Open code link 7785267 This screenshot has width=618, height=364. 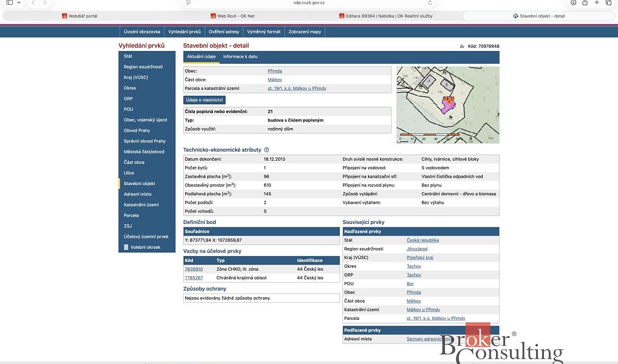tap(194, 278)
